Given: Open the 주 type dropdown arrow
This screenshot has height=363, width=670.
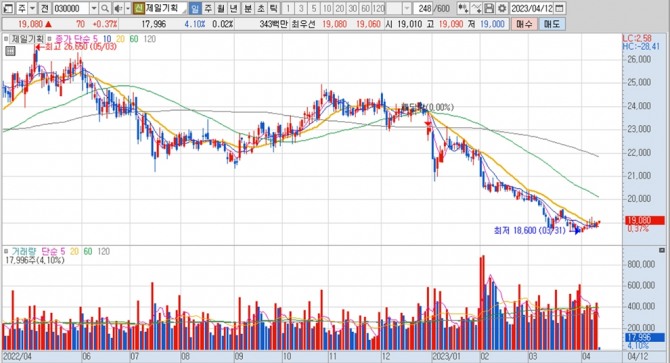Looking at the screenshot, I should tap(32, 8).
